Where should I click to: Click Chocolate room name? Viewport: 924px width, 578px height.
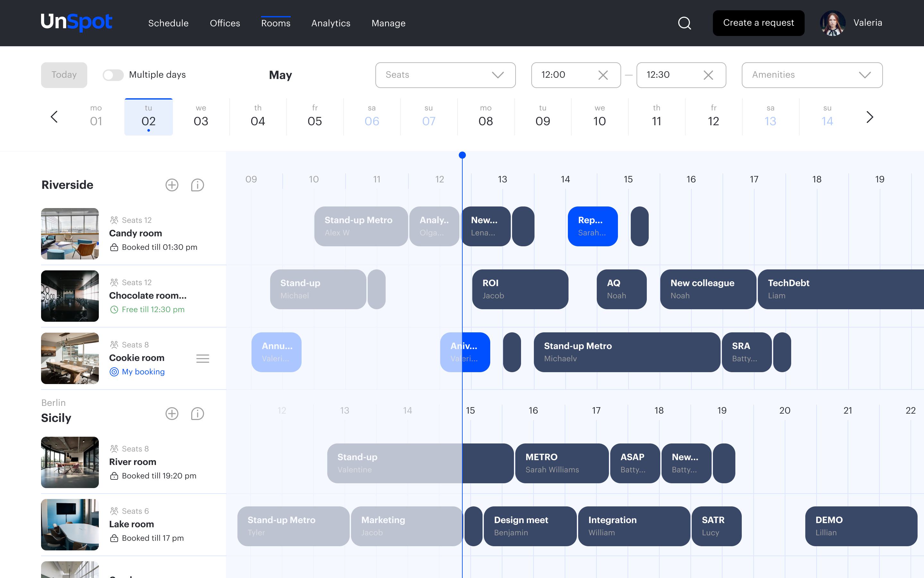coord(148,295)
